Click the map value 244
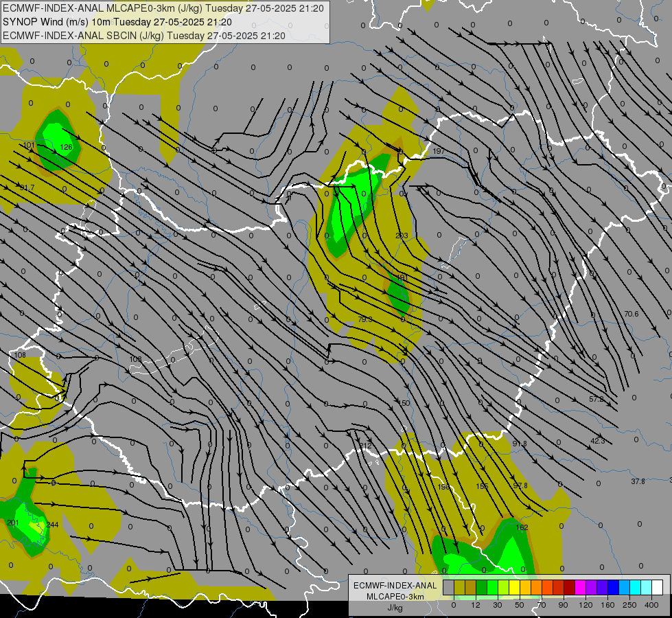 (x=52, y=525)
